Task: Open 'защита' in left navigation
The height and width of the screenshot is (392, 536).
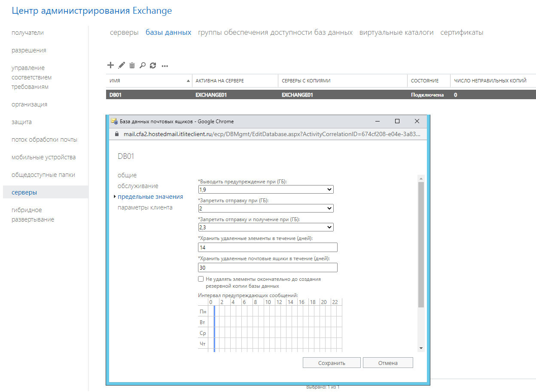Action: (21, 122)
